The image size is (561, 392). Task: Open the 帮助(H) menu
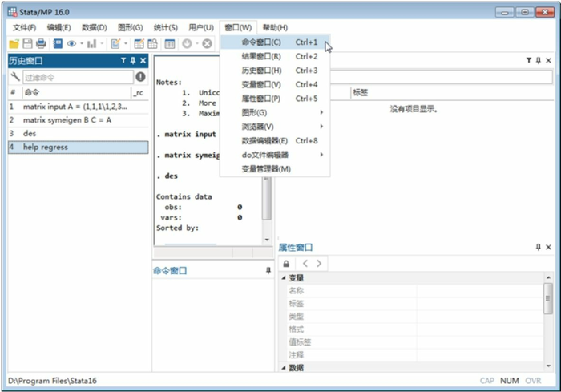coord(275,27)
